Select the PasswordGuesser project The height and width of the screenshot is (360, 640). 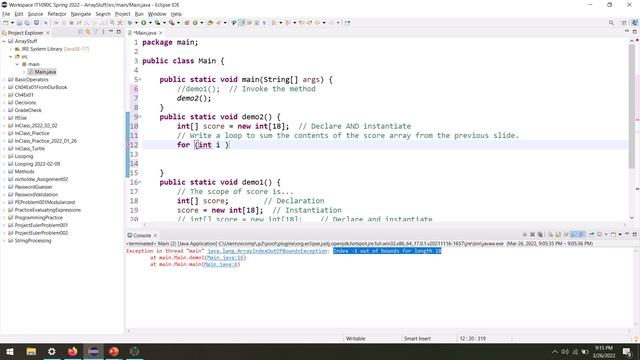tap(33, 187)
